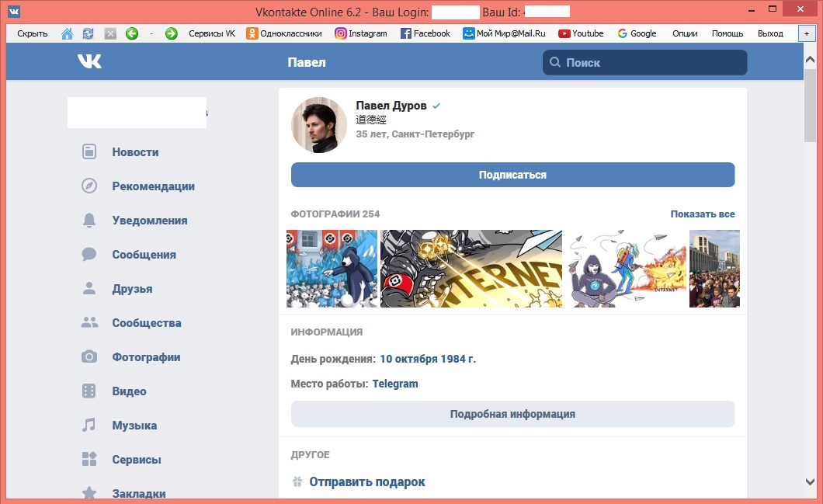The height and width of the screenshot is (504, 823).
Task: Open the Telegram workplace link
Action: 395,384
